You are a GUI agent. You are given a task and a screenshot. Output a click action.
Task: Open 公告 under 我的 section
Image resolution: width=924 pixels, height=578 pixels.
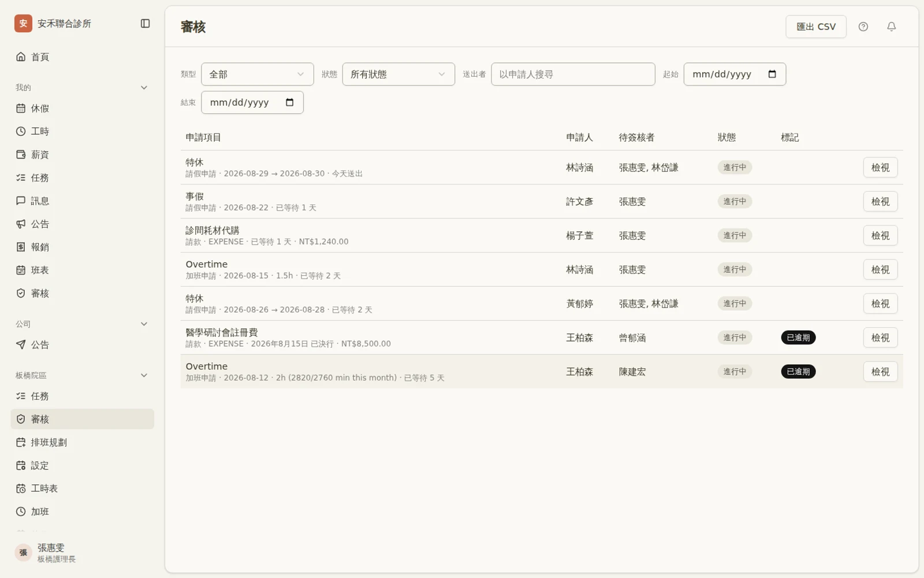83,224
